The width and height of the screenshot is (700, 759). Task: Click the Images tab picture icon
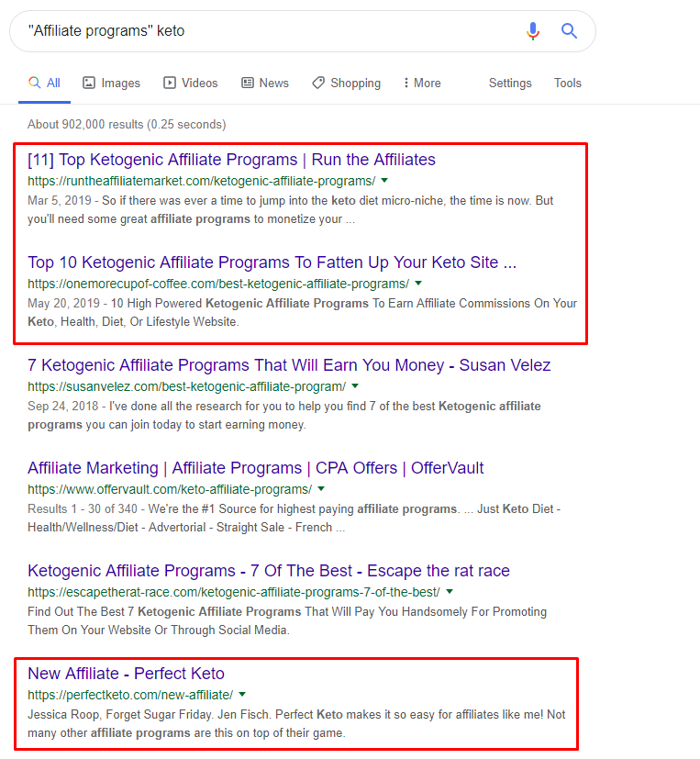coord(89,83)
